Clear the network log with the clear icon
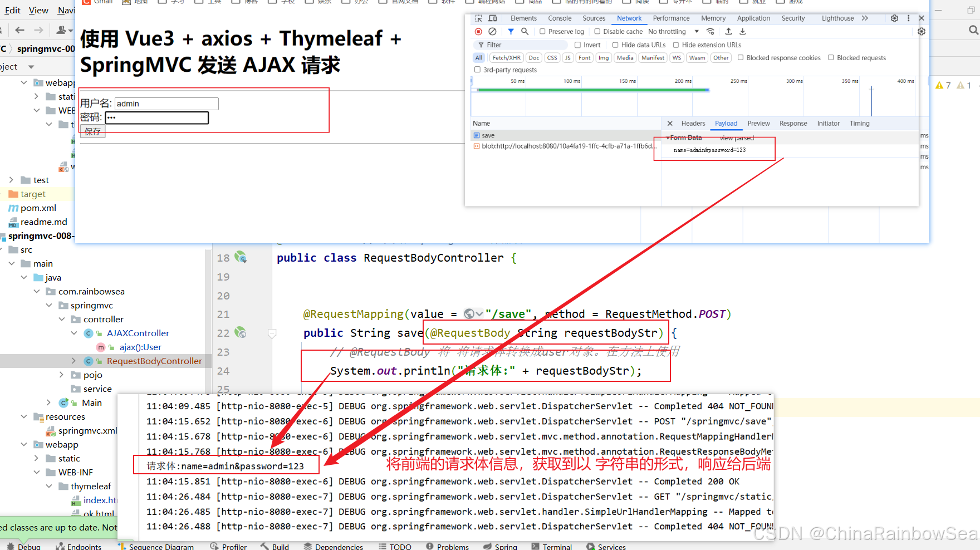 (x=492, y=32)
